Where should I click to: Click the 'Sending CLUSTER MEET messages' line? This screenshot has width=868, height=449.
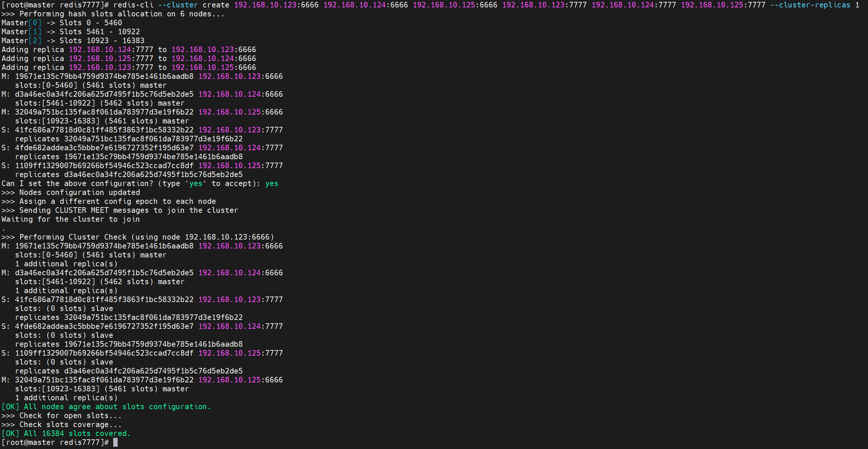coord(120,210)
